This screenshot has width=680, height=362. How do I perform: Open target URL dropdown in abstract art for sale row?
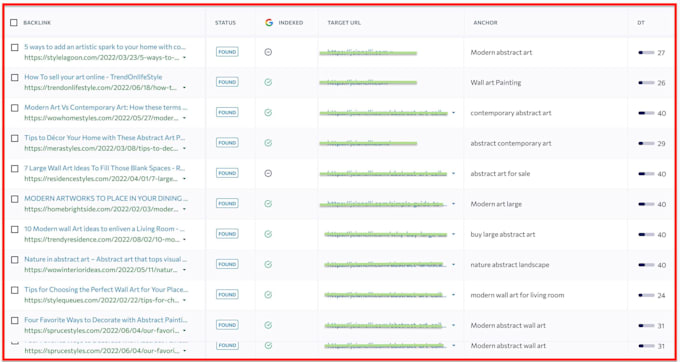click(454, 173)
